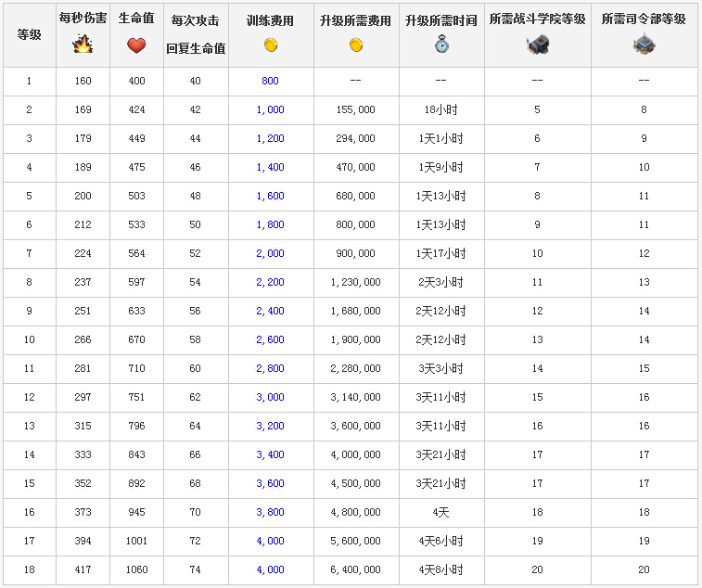Select the 2,000 training cost link
Viewport: 702px width, 588px height.
[x=270, y=254]
